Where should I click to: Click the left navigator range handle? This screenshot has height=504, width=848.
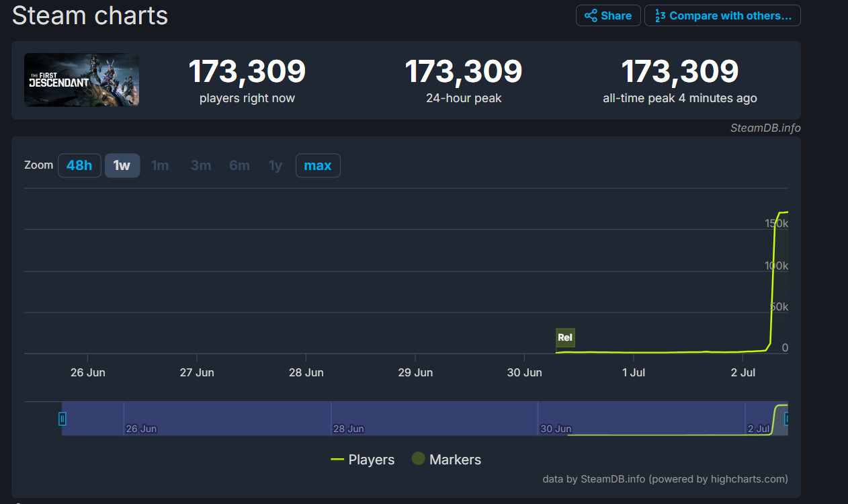click(62, 419)
